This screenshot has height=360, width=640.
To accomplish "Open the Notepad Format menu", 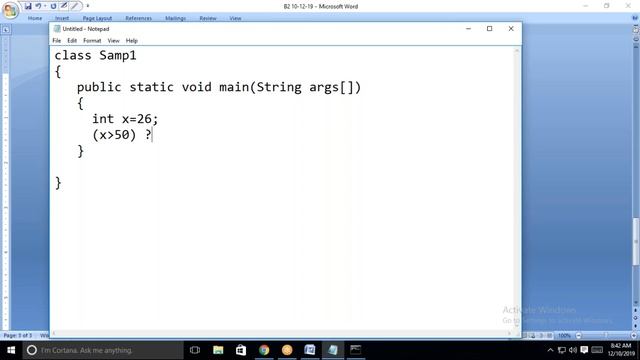I will click(x=92, y=41).
